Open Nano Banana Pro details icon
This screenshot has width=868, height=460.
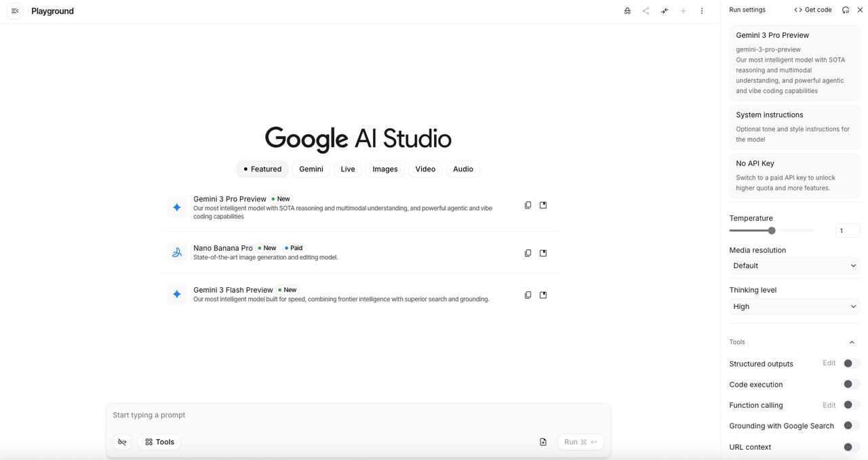click(x=543, y=253)
